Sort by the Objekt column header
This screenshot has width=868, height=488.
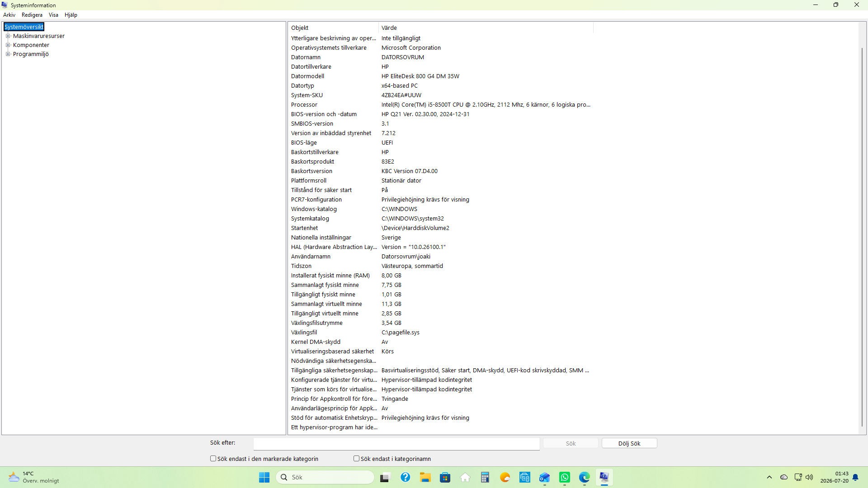(x=333, y=28)
